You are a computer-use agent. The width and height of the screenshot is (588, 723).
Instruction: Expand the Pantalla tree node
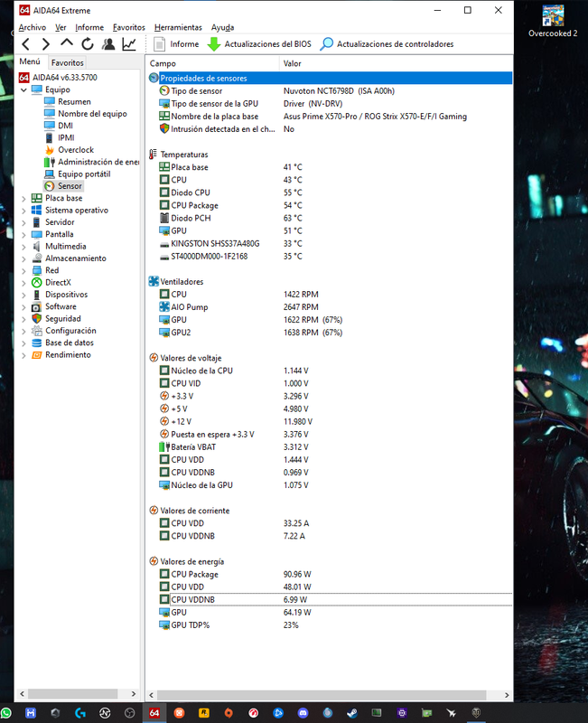23,234
